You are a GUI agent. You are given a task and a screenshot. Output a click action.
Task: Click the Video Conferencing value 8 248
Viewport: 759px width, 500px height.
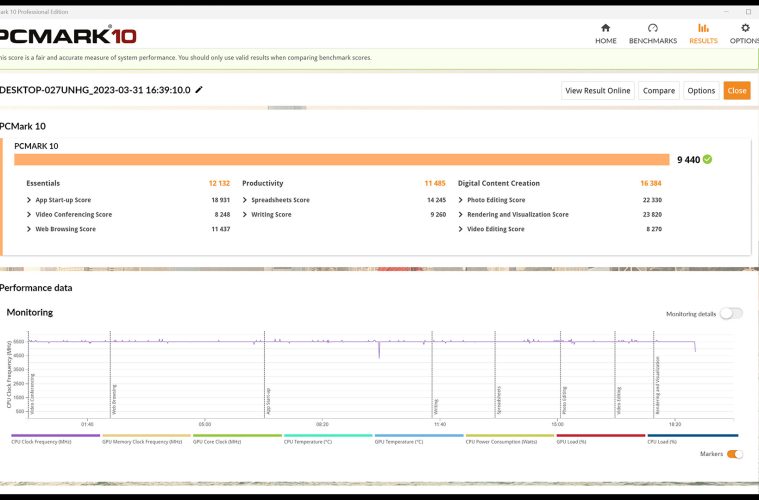[222, 214]
